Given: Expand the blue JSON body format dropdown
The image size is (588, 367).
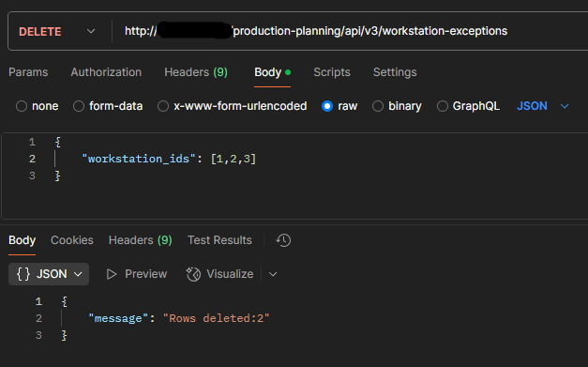Looking at the screenshot, I should coord(543,106).
